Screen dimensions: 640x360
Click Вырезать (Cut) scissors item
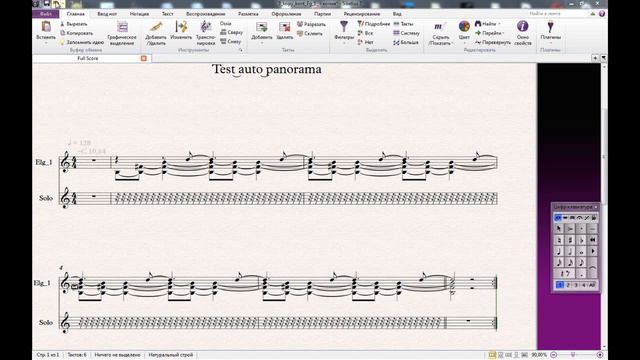73,24
